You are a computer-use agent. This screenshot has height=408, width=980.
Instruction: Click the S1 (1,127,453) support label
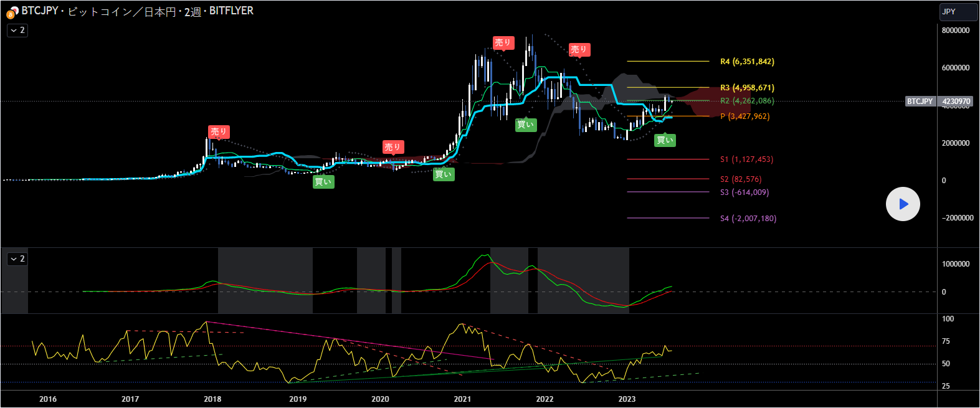pyautogui.click(x=746, y=159)
